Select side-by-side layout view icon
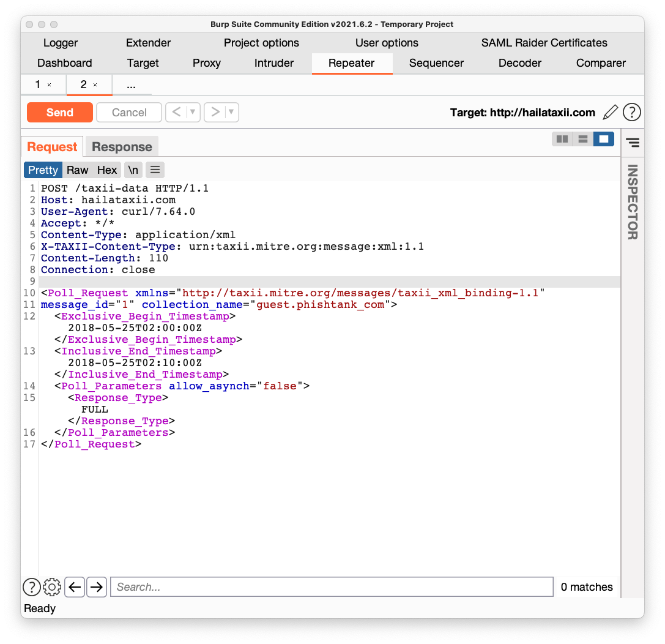The width and height of the screenshot is (665, 644). click(x=562, y=139)
